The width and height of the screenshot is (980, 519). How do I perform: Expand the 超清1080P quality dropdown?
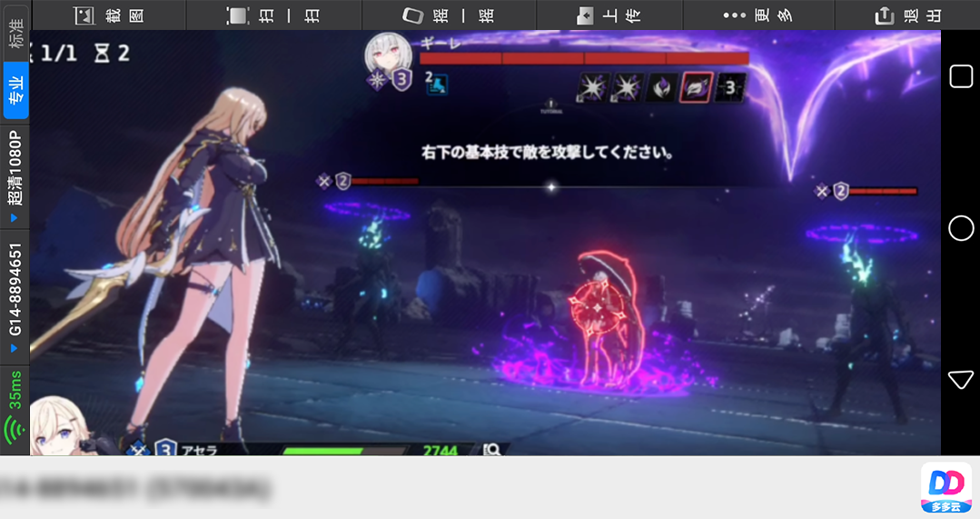pos(15,176)
